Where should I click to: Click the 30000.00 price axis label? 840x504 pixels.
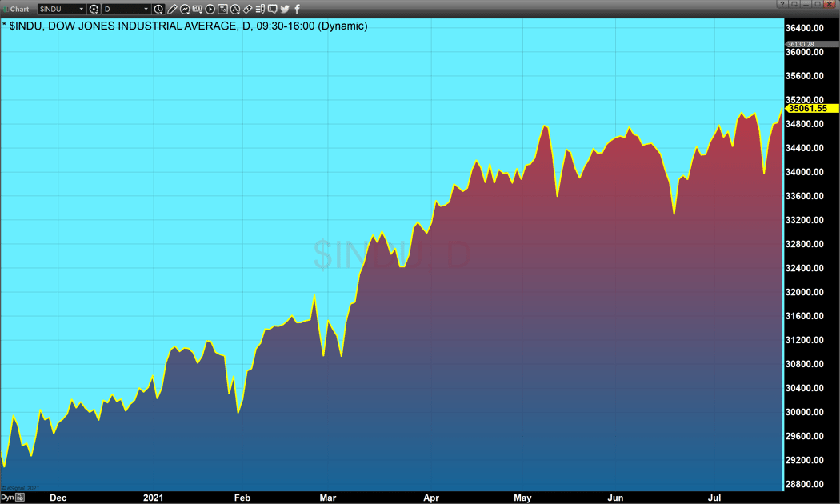[x=804, y=413]
